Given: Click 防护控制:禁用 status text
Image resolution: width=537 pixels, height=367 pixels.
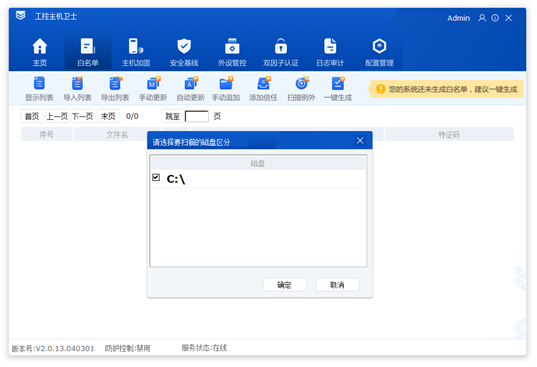Looking at the screenshot, I should 127,349.
